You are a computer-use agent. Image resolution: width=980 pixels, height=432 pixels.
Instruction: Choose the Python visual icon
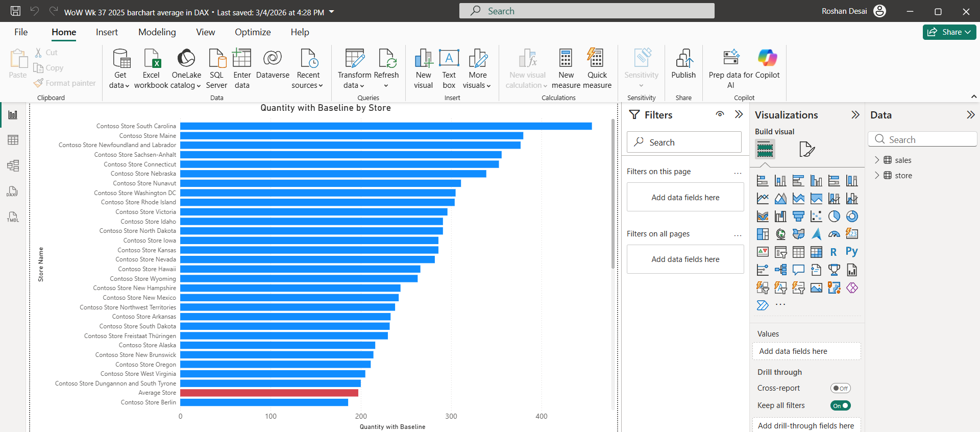[x=851, y=252]
